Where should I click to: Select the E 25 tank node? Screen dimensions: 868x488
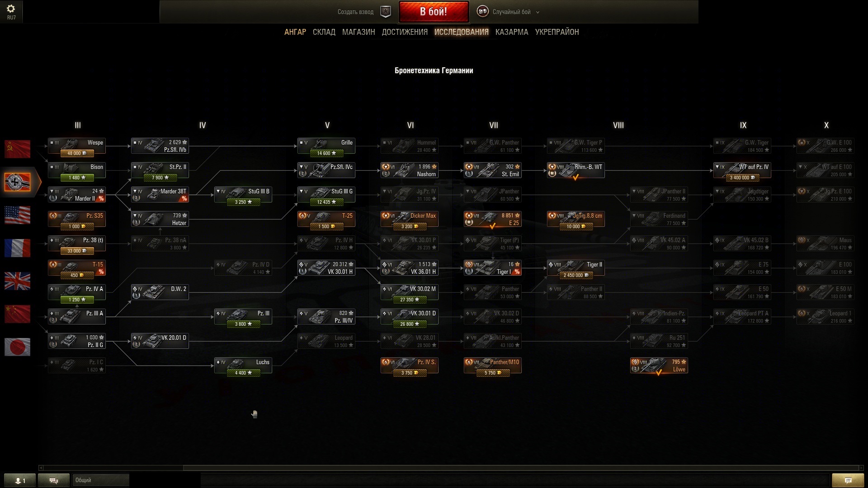coord(493,219)
